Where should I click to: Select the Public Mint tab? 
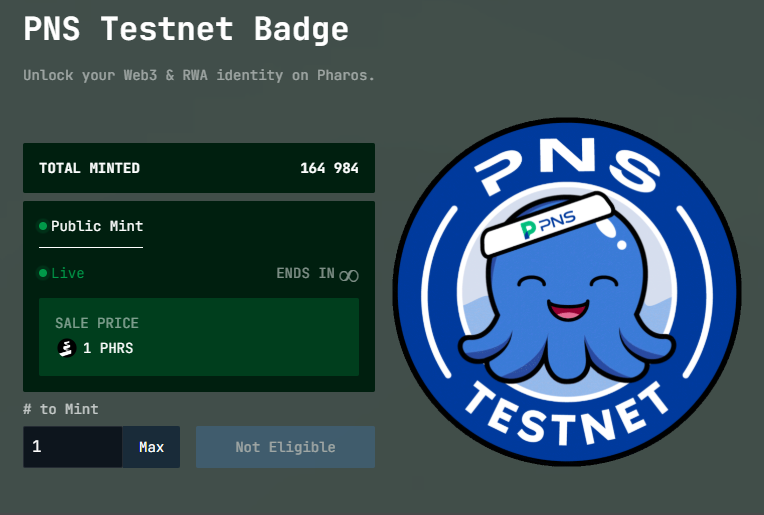coord(91,226)
